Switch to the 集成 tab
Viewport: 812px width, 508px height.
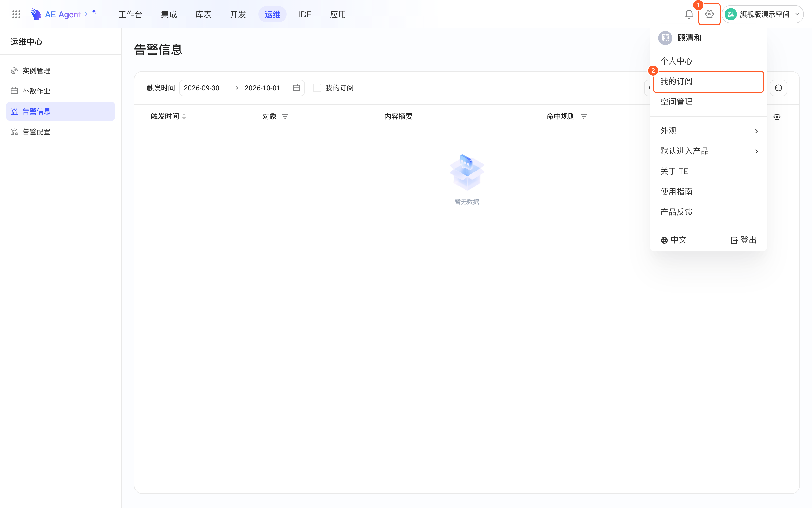tap(169, 14)
